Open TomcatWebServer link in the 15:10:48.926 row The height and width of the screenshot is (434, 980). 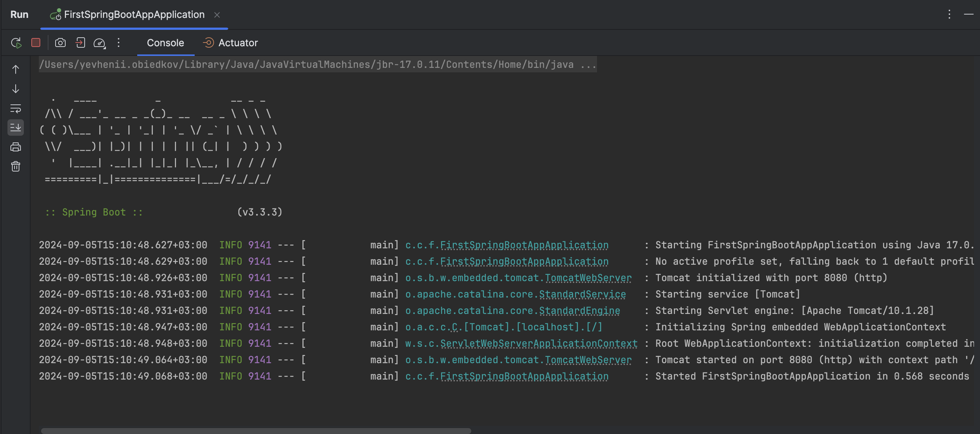click(x=588, y=278)
